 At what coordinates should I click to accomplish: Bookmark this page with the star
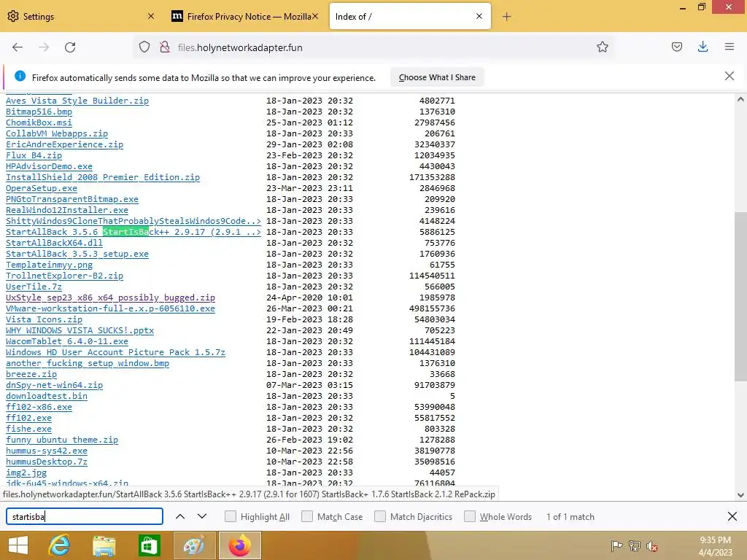[x=602, y=47]
